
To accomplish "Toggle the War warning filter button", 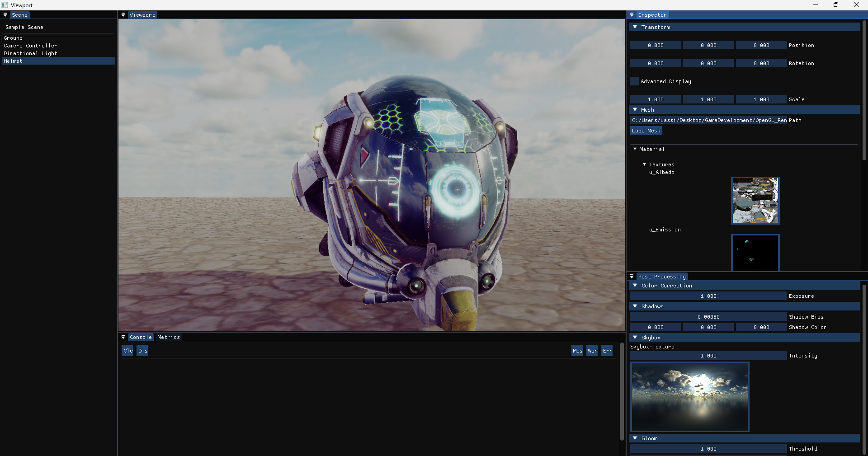I will pyautogui.click(x=592, y=351).
